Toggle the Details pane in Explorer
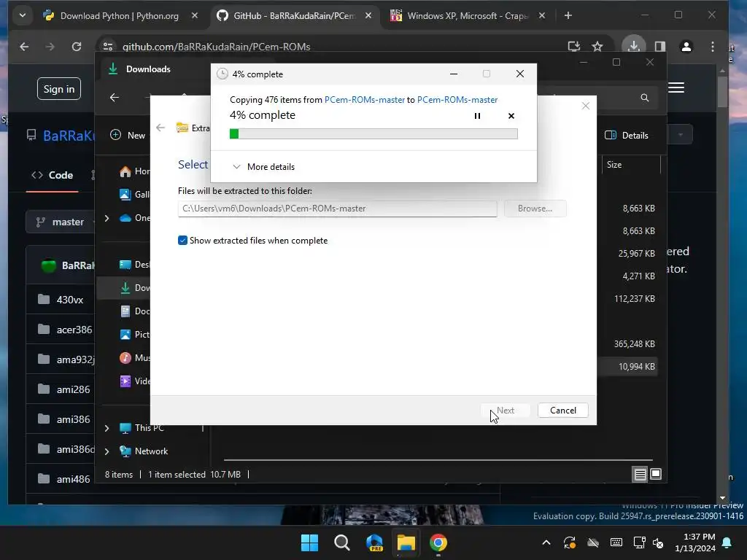747x560 pixels. (x=627, y=135)
